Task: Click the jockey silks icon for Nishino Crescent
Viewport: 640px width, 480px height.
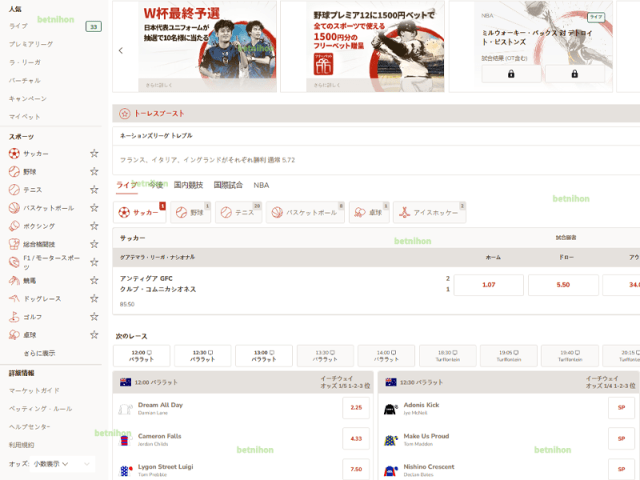Action: tap(391, 471)
